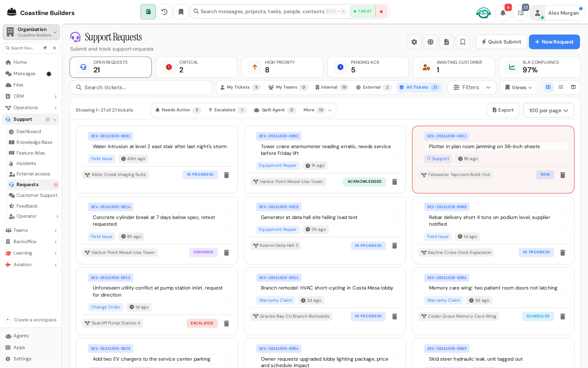The image size is (588, 368).
Task: Expand the More filters dropdown
Action: (318, 110)
